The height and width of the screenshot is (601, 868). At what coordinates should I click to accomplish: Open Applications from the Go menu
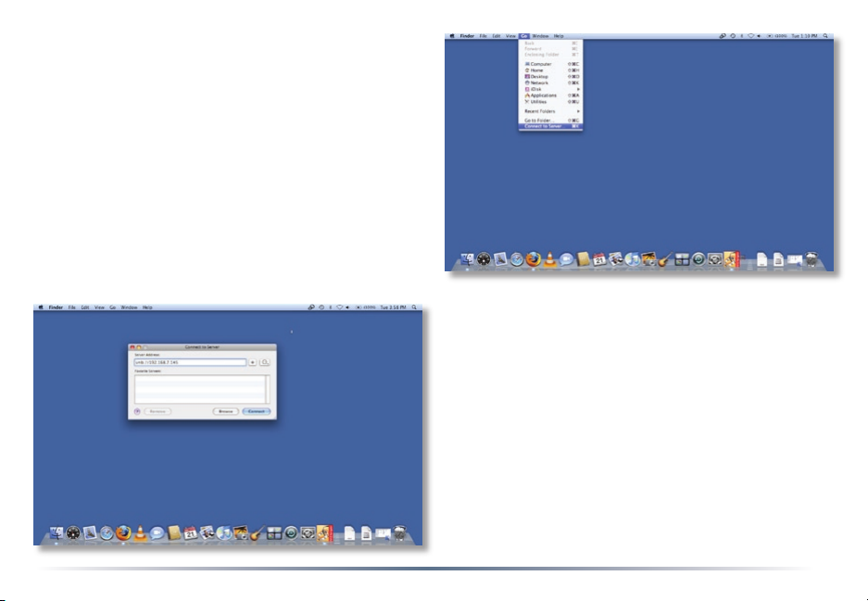[542, 95]
